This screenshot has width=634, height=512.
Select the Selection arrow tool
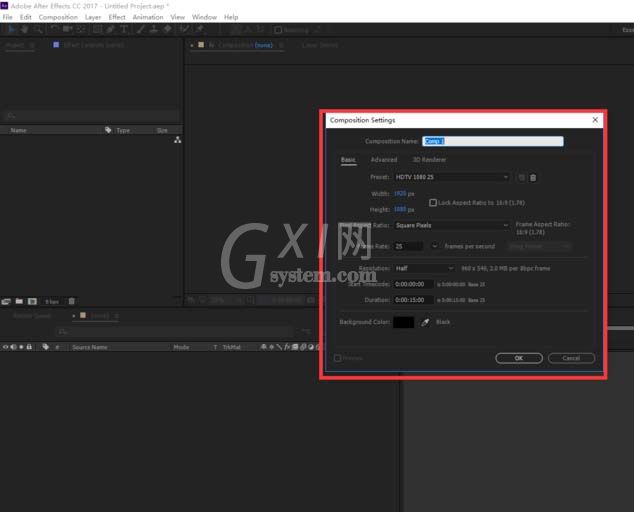pos(12,29)
